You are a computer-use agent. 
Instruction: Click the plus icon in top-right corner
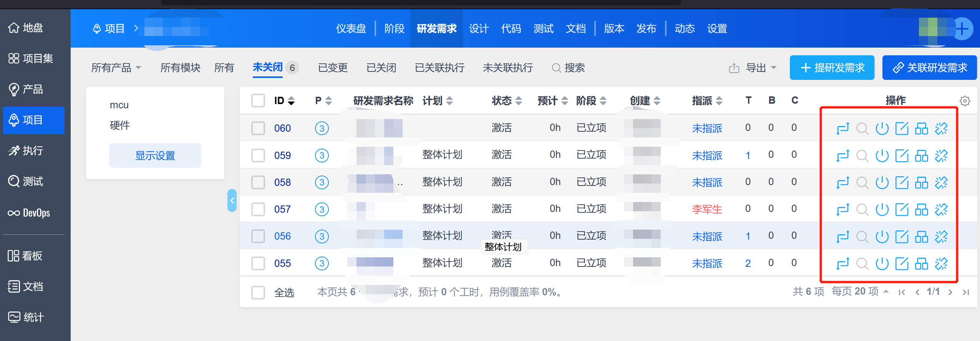[x=962, y=29]
